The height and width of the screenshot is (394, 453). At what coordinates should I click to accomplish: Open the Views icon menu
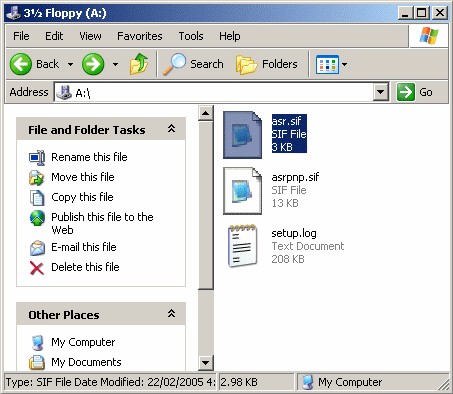pos(327,64)
